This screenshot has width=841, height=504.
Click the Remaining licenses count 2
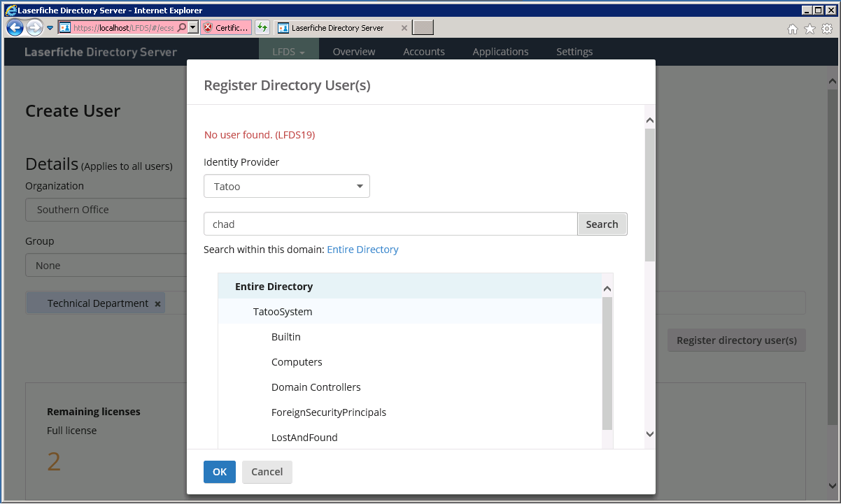point(54,461)
